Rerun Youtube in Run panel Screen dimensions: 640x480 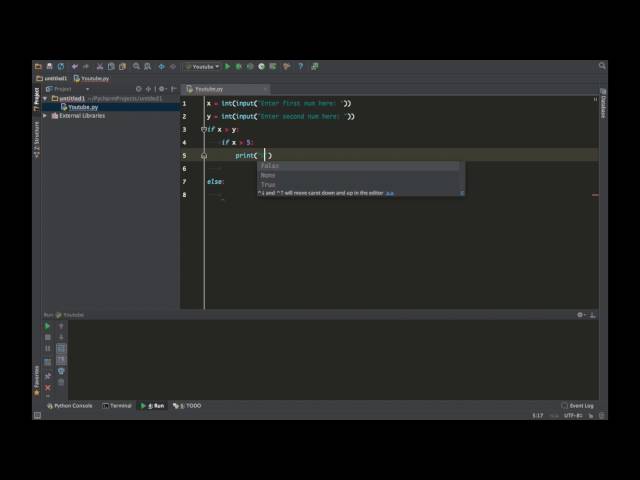coord(47,327)
